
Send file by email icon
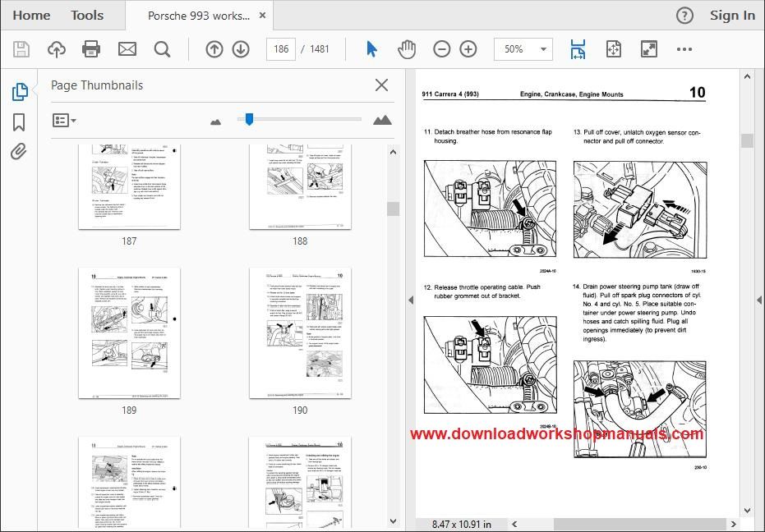127,49
